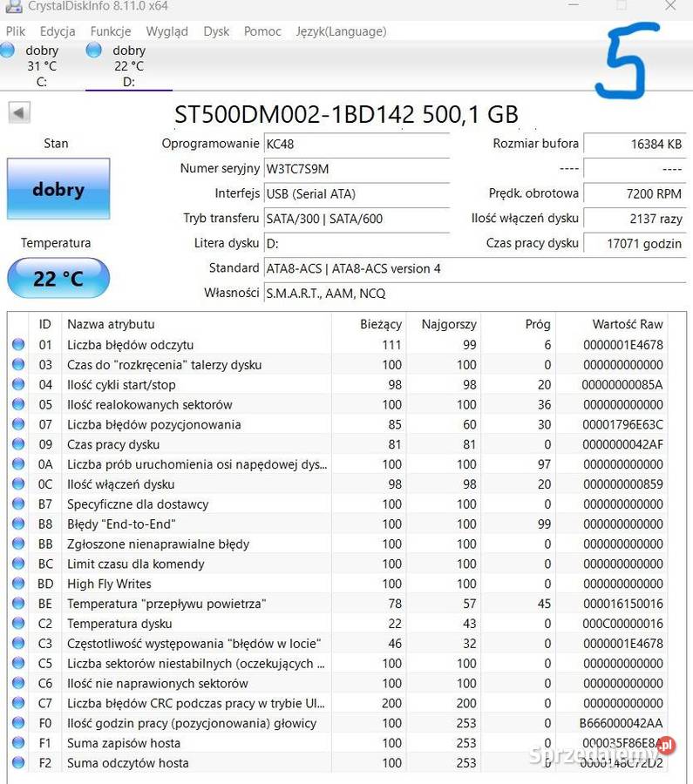This screenshot has width=693, height=784.
Task: Click raw value 00001796E63C in row 07
Action: point(623,424)
